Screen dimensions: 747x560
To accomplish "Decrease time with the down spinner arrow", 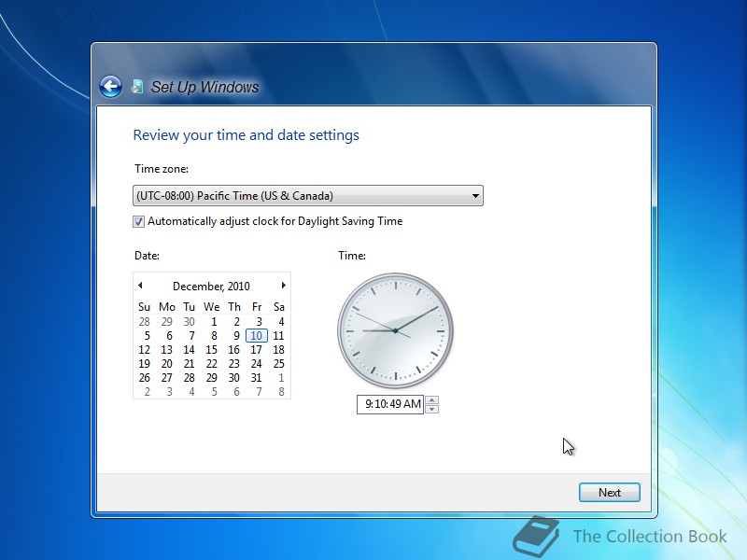I will 431,409.
